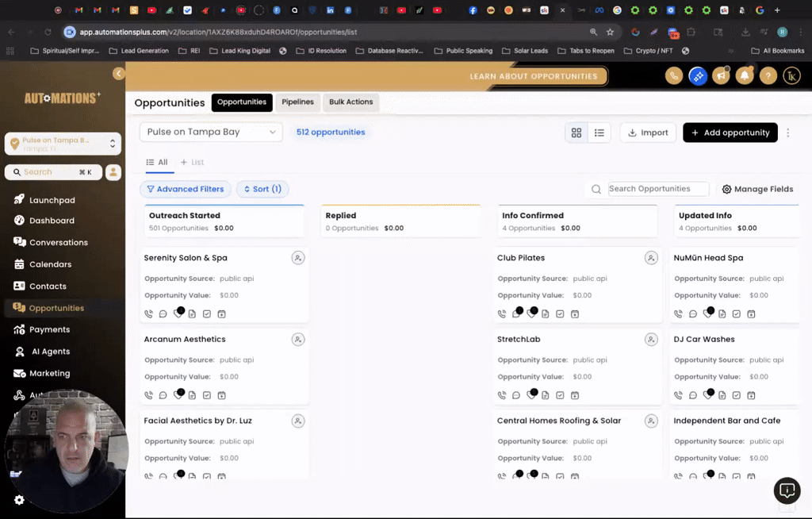Collapse the sidebar with the arrow button
This screenshot has width=812, height=519.
[119, 73]
